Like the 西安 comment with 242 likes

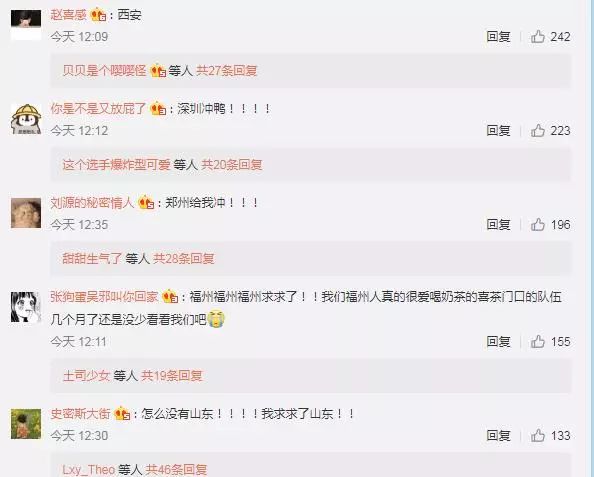[x=538, y=36]
